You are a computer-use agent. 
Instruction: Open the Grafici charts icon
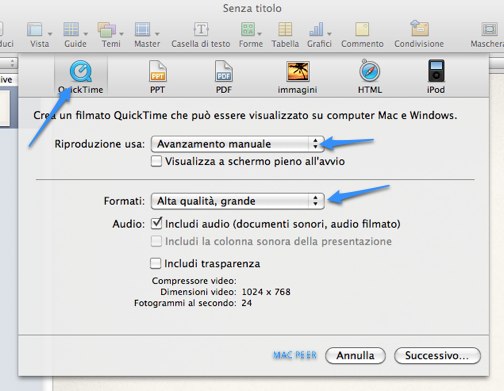[316, 29]
